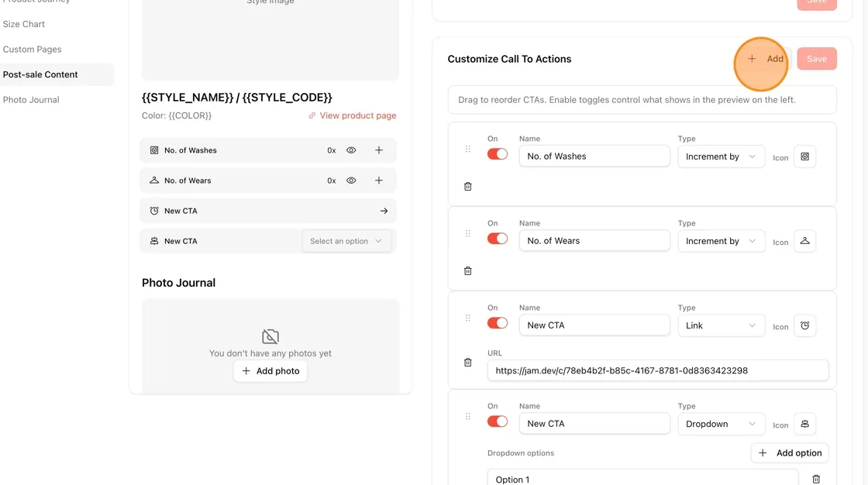This screenshot has width=868, height=485.
Task: Click the hanger icon button for No. of Wears
Action: [x=805, y=241]
